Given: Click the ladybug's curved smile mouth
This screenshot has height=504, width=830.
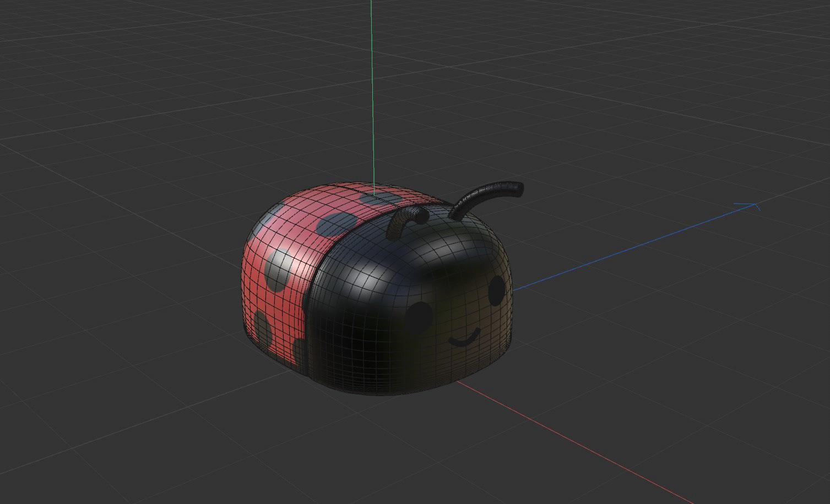Looking at the screenshot, I should 464,338.
